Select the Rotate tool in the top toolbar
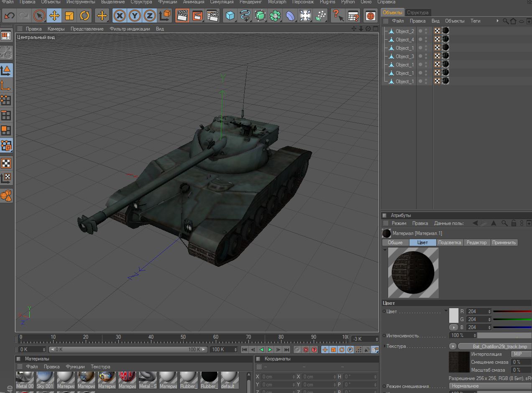 [84, 16]
